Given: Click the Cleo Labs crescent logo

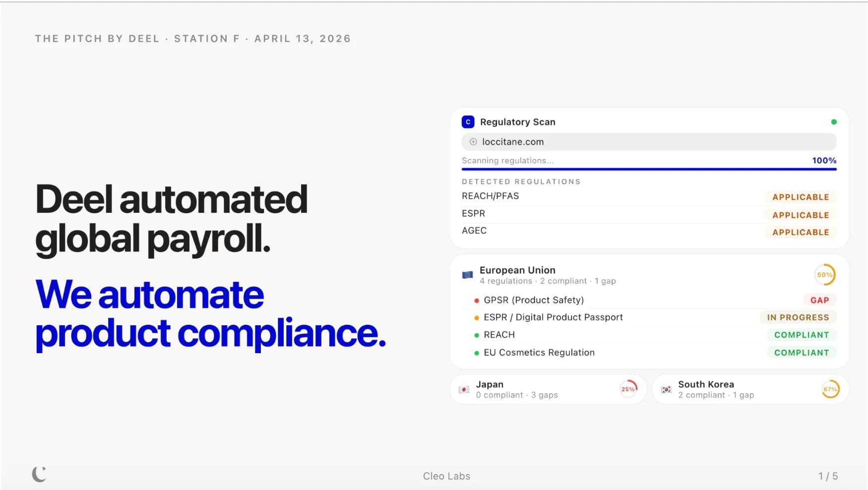Looking at the screenshot, I should coord(39,474).
